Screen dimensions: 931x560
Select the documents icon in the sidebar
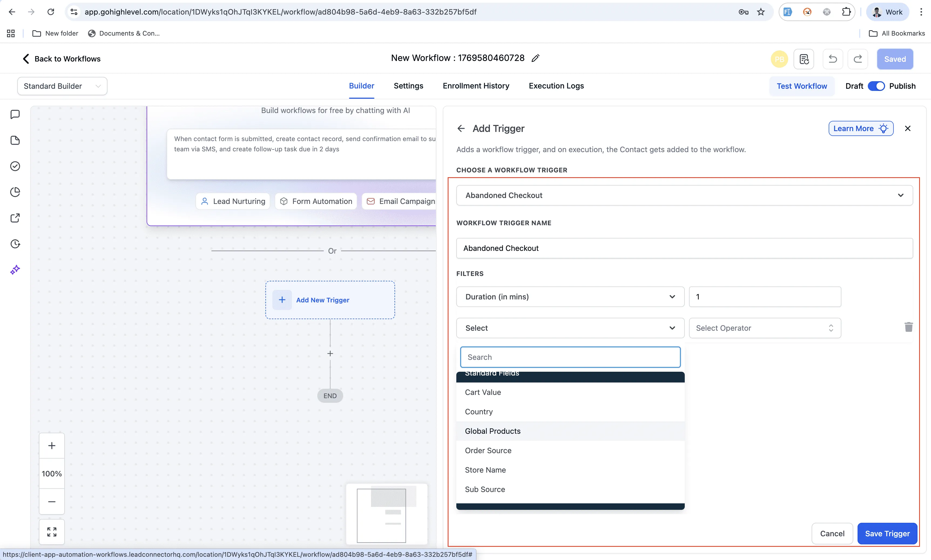15,140
